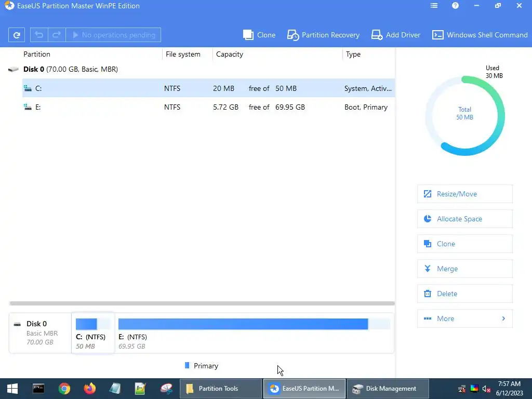Expand the More options chevron
532x399 pixels.
pyautogui.click(x=503, y=318)
